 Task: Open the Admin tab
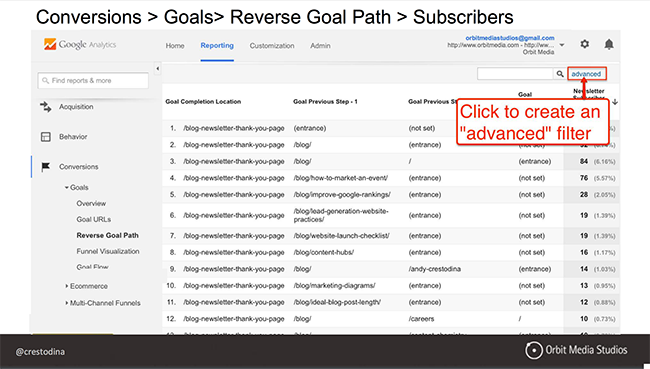320,46
